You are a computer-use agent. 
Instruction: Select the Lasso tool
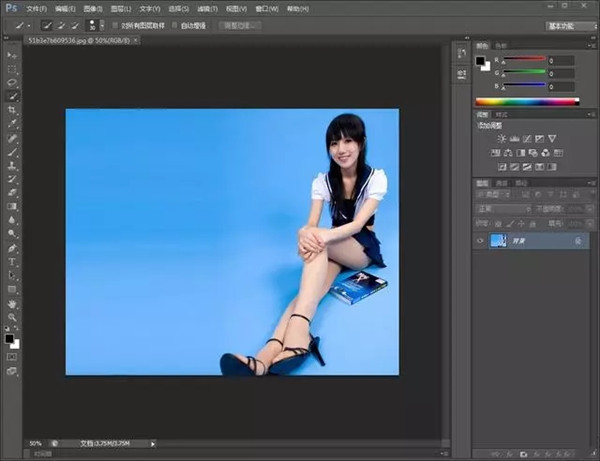12,83
